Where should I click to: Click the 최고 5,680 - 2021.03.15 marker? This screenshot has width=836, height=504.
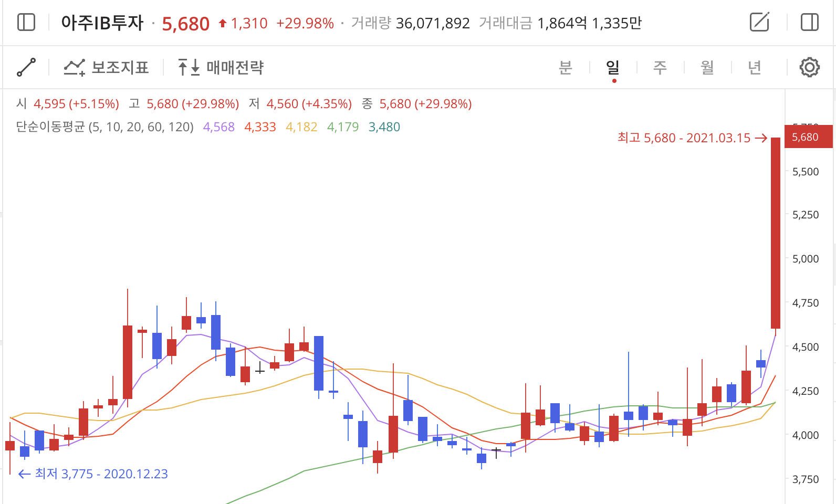pos(692,138)
